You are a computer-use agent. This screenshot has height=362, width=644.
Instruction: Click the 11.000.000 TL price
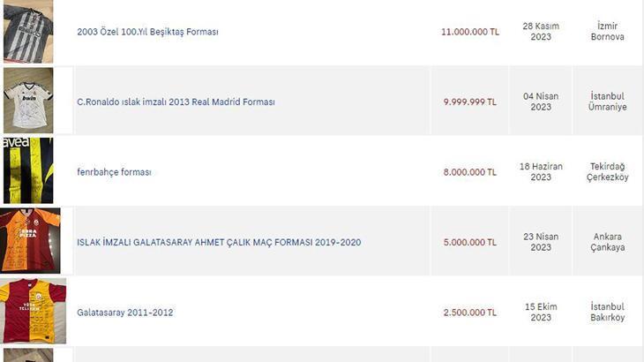click(469, 32)
